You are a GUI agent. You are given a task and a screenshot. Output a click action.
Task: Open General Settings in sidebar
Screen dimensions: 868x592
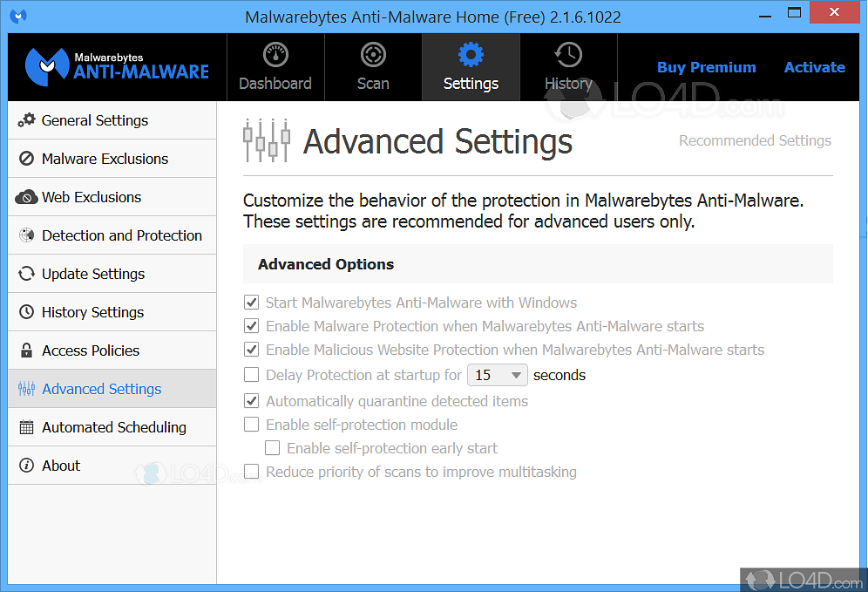click(x=112, y=120)
